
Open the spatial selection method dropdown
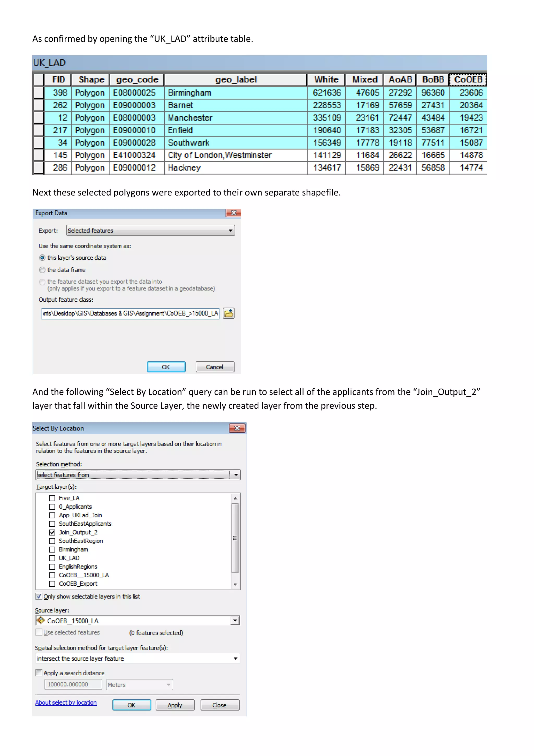pos(235,659)
